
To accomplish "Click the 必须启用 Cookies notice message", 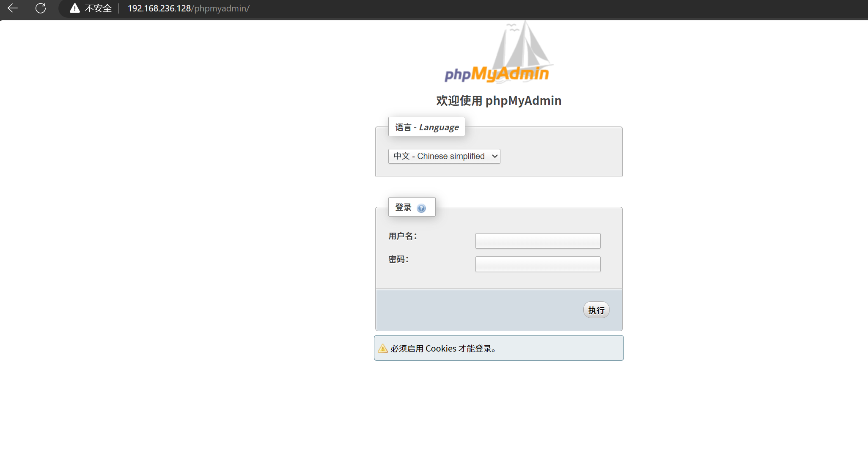I will tap(443, 348).
